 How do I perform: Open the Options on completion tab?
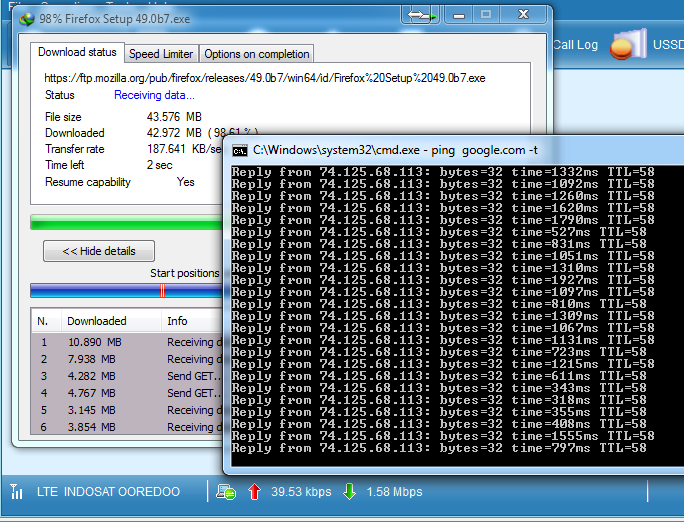pyautogui.click(x=257, y=54)
